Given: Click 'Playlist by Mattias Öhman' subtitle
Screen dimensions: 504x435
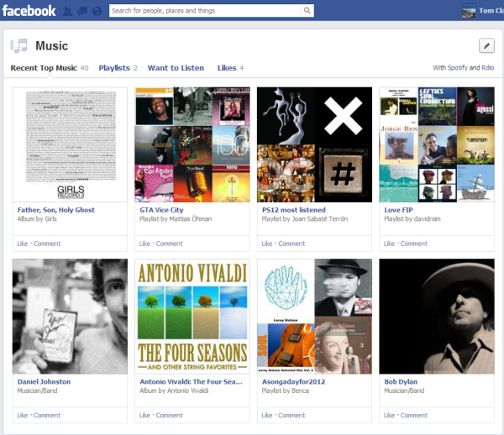Looking at the screenshot, I should click(176, 219).
